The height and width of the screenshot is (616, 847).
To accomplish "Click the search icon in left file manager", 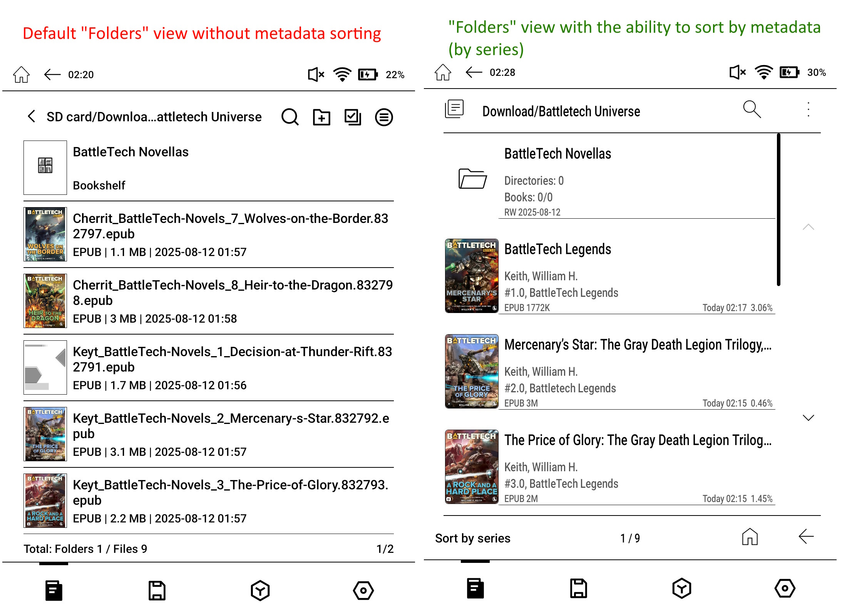I will tap(290, 117).
